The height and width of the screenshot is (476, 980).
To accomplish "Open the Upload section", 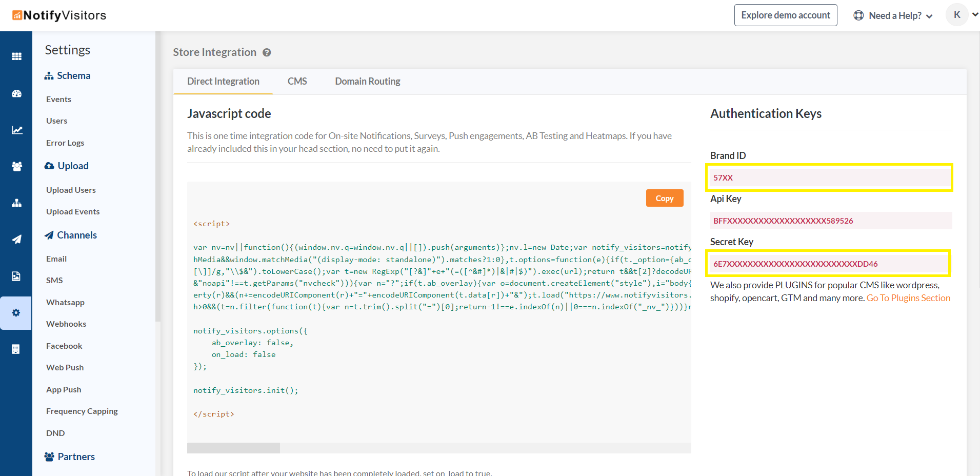I will click(67, 166).
